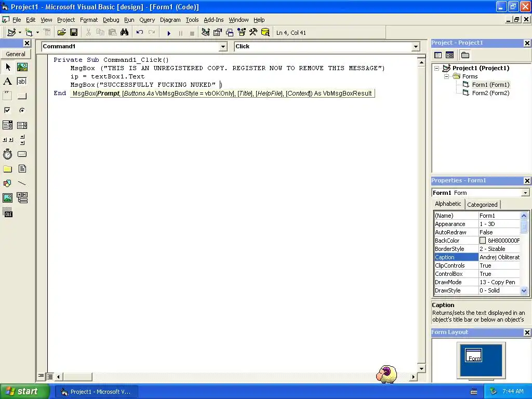Select the TextBox tool
The height and width of the screenshot is (399, 532).
tap(22, 82)
